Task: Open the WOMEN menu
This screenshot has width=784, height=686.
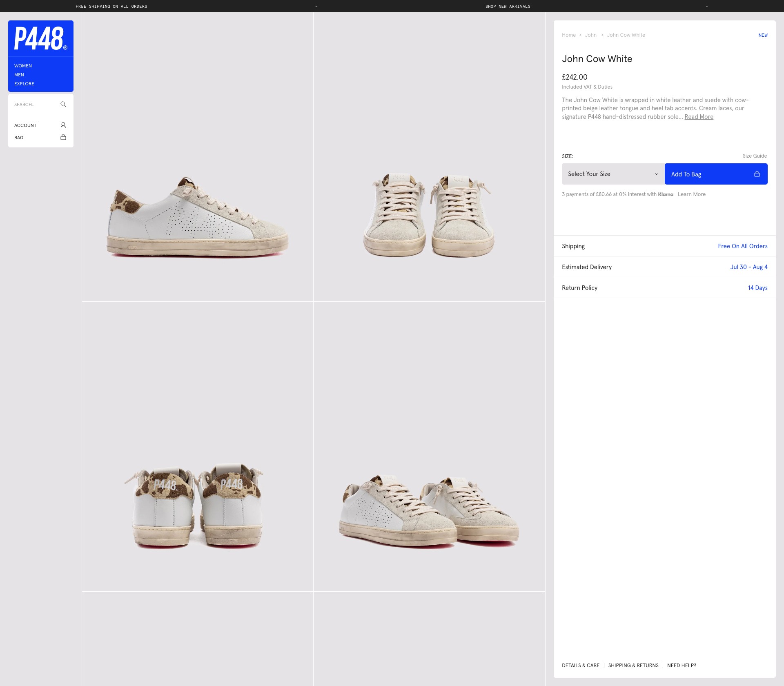Action: click(23, 66)
